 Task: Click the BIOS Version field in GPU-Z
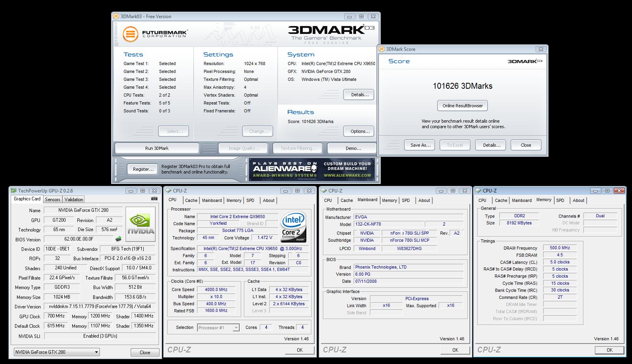(x=79, y=239)
